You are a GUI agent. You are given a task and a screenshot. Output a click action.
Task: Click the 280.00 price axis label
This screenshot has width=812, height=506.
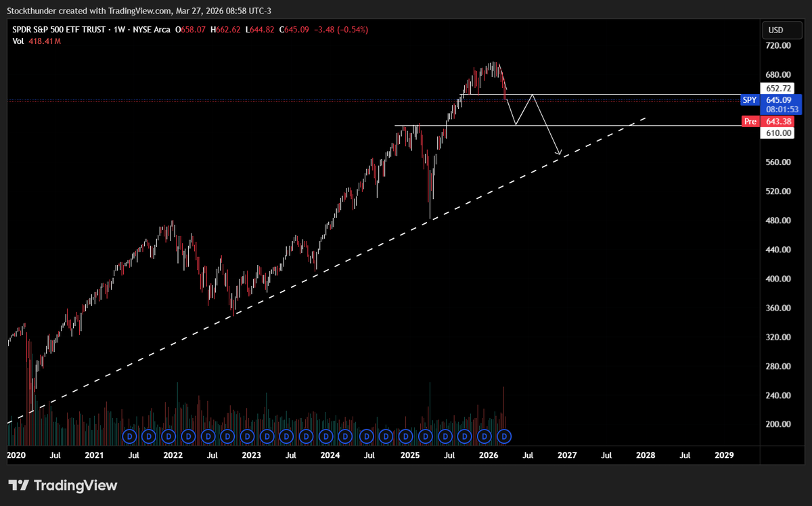(x=778, y=366)
